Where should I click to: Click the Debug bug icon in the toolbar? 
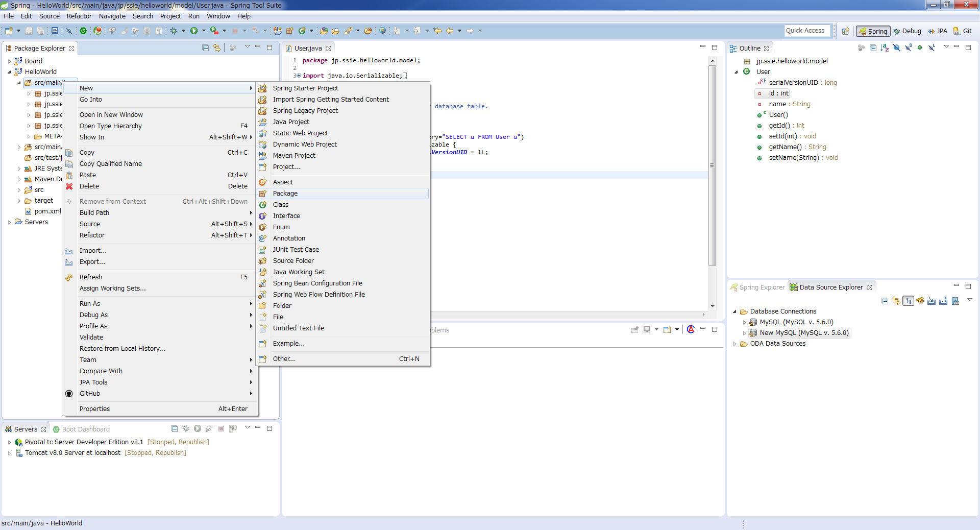174,31
